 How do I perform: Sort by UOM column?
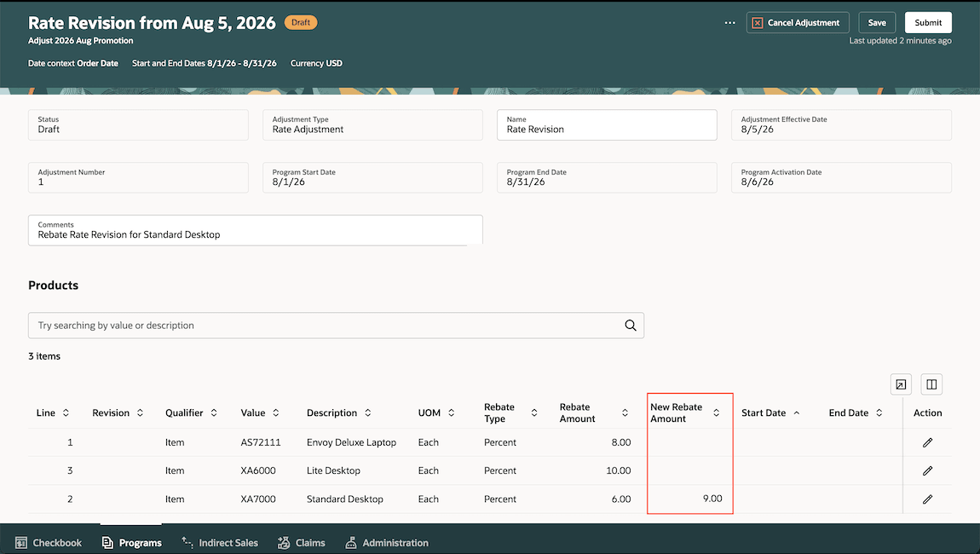[x=452, y=413]
